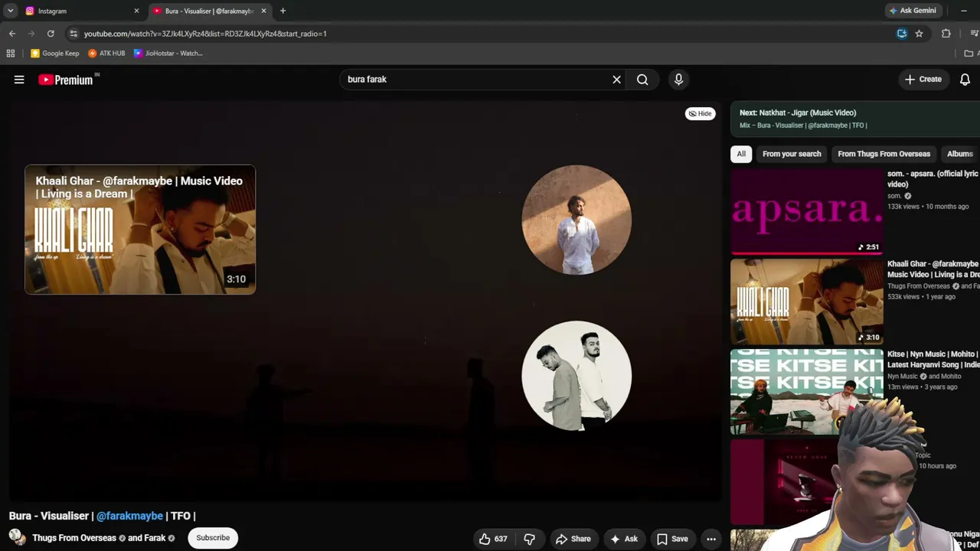Select the Albums filter chip
Image resolution: width=980 pixels, height=551 pixels.
pyautogui.click(x=960, y=154)
